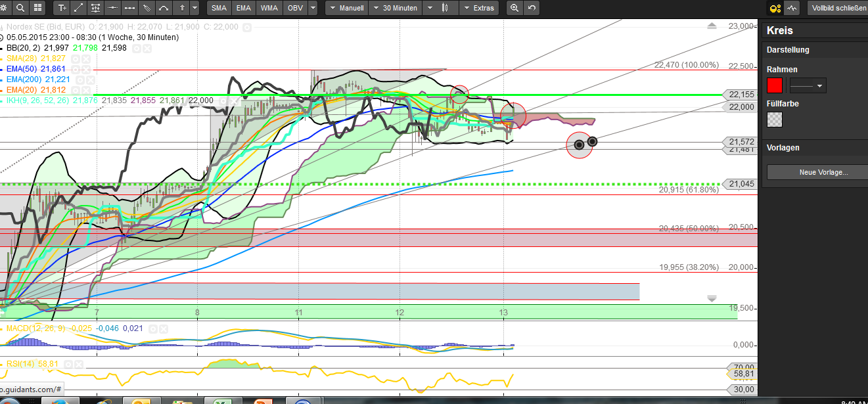
Task: Add the WMA indicator
Action: coord(269,8)
